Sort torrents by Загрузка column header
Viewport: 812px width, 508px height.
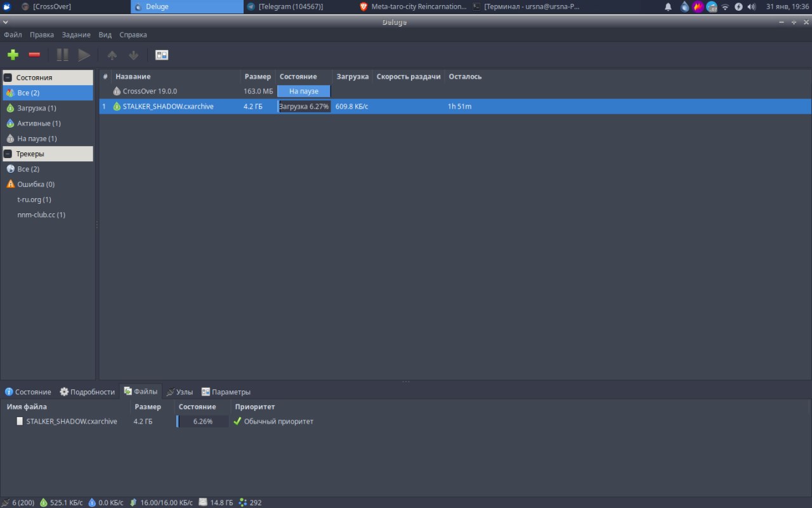(x=353, y=76)
